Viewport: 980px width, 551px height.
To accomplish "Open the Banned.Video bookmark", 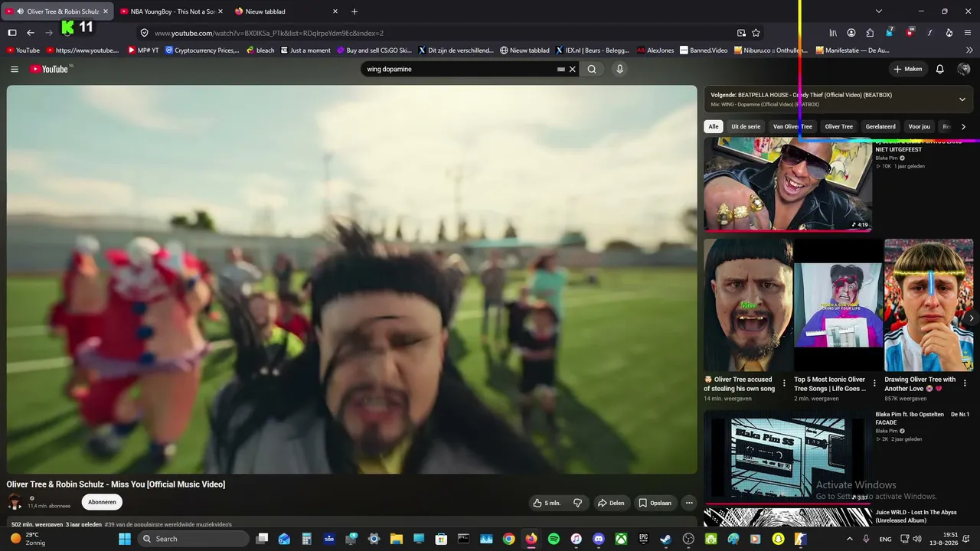I will [704, 51].
